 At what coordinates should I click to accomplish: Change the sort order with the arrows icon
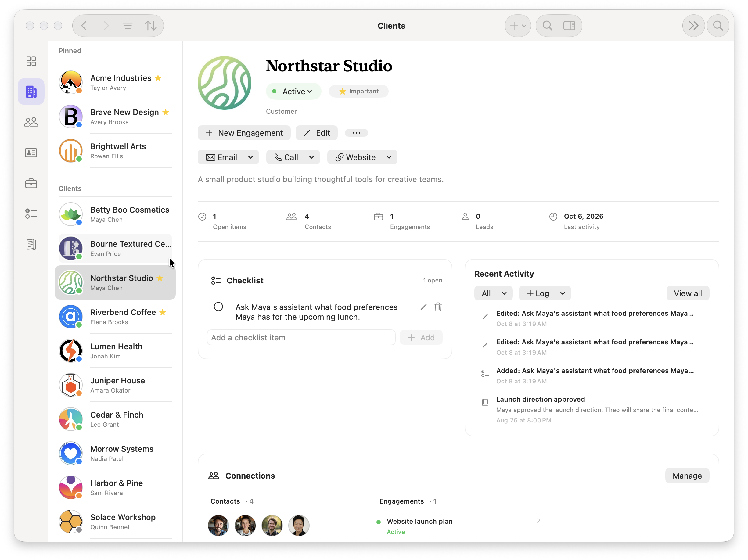pyautogui.click(x=150, y=26)
